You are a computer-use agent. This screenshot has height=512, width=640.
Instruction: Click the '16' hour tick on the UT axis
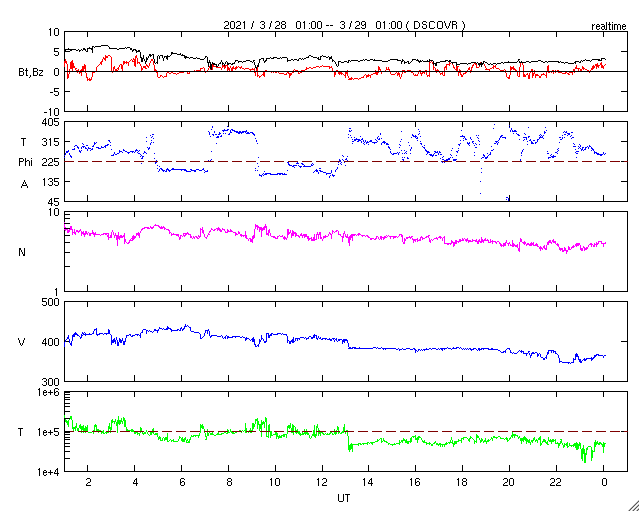[x=416, y=483]
